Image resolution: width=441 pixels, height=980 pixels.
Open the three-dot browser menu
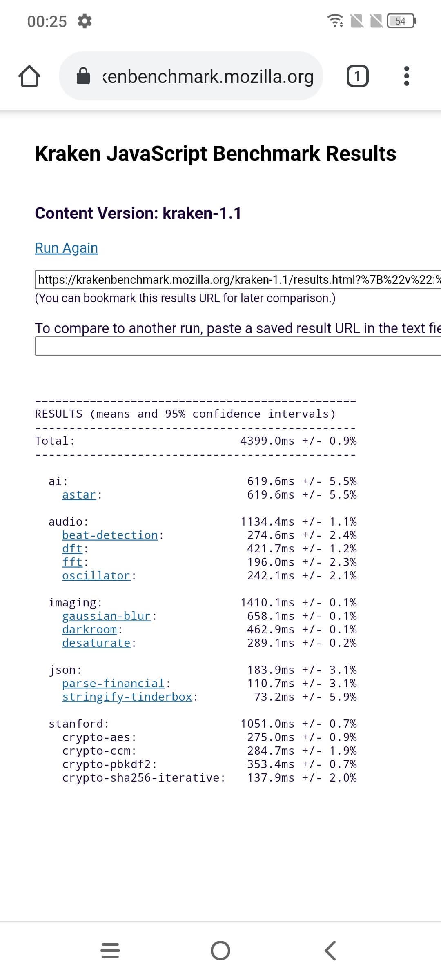click(406, 76)
